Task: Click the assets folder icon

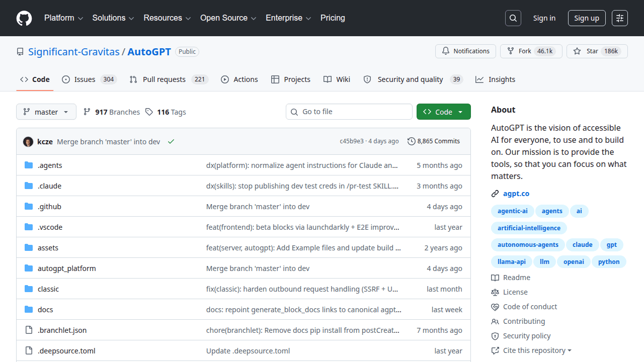Action: [x=29, y=248]
